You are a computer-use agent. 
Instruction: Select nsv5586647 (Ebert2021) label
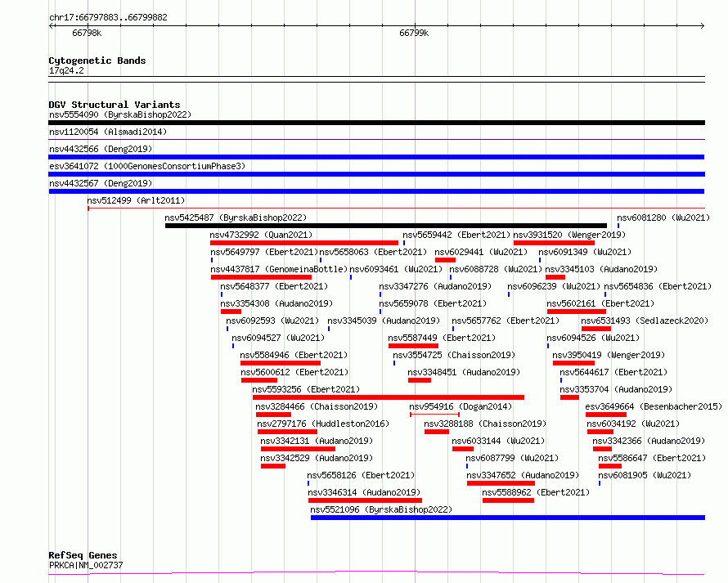652,458
